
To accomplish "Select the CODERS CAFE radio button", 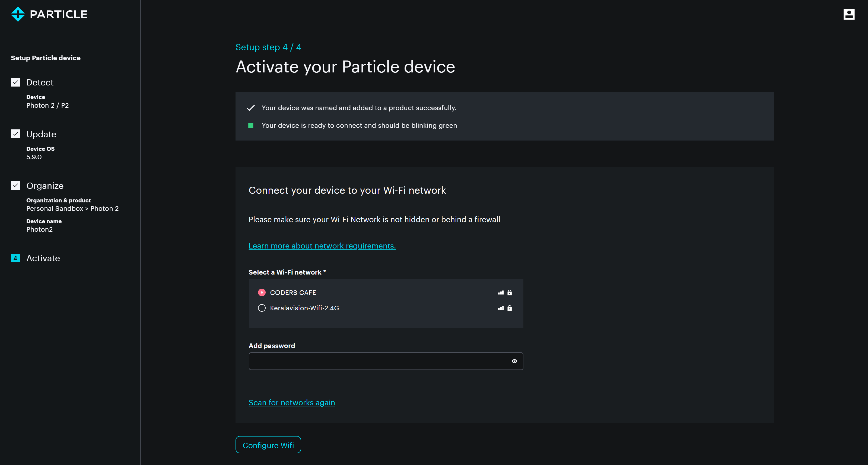I will [x=262, y=292].
